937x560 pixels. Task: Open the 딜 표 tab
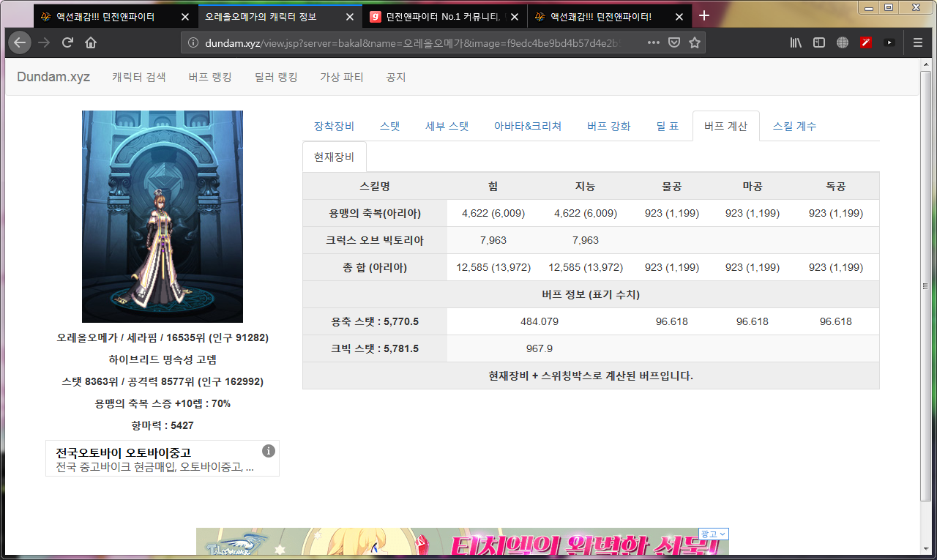click(x=668, y=126)
